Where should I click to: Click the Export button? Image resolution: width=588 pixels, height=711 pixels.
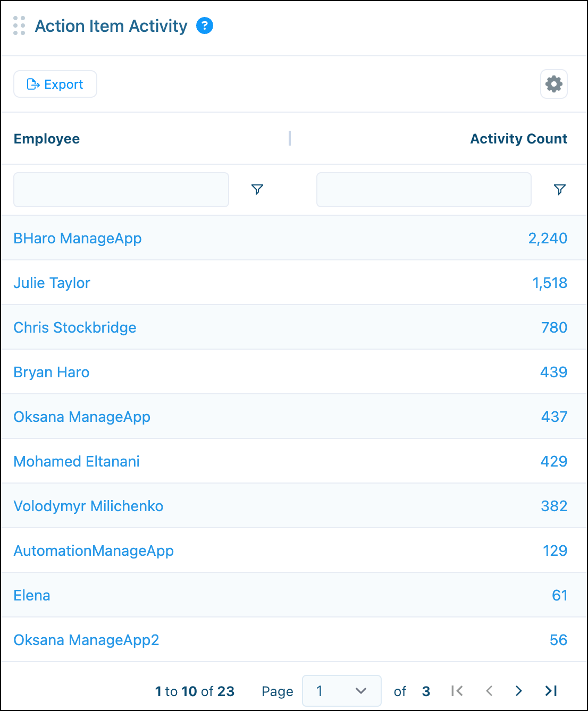coord(55,84)
